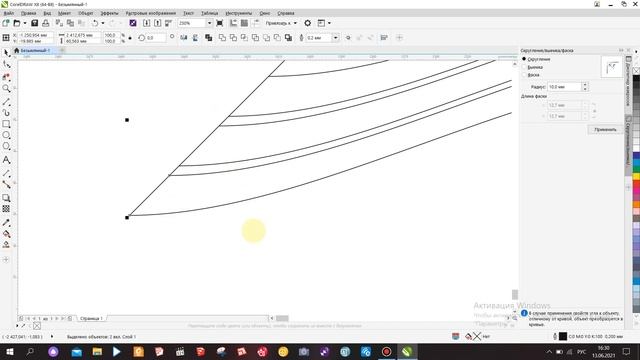Select the Pick tool in the toolbox
This screenshot has height=360, width=640.
click(x=6, y=53)
